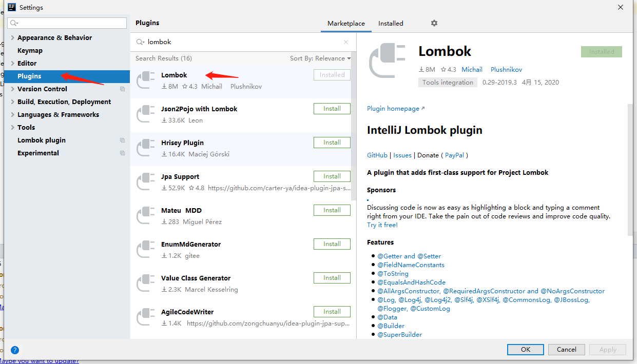
Task: Click the plugin list vertical scrollbar
Action: (353, 126)
